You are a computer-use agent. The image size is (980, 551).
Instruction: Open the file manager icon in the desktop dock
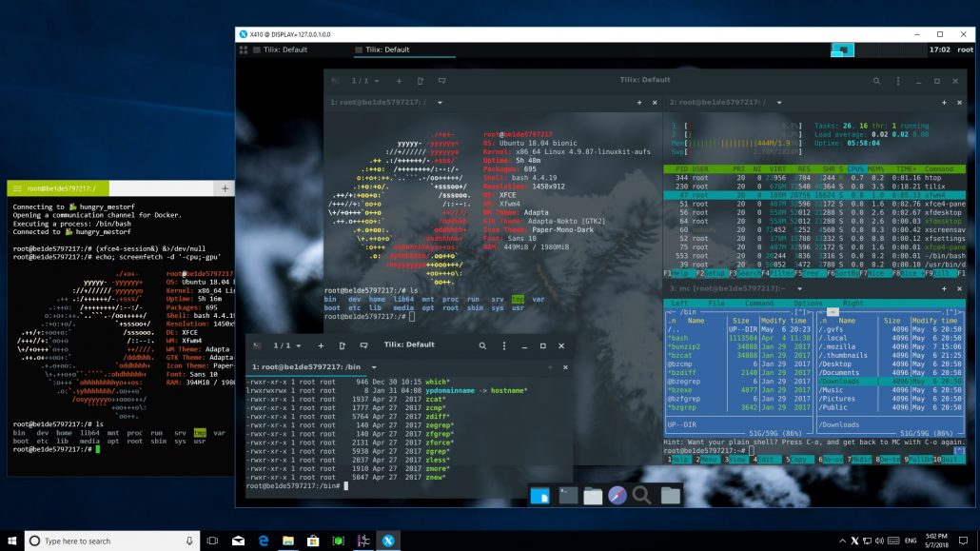coord(593,496)
